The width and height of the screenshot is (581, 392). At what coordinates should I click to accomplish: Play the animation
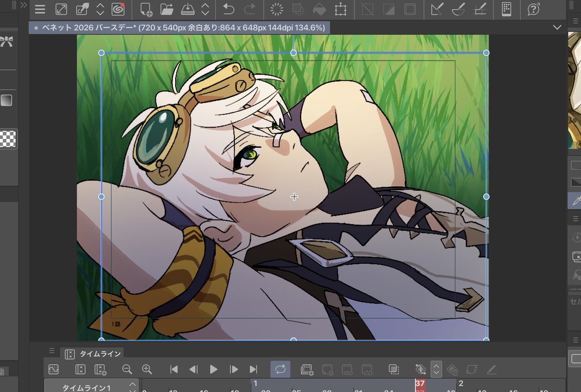click(214, 369)
